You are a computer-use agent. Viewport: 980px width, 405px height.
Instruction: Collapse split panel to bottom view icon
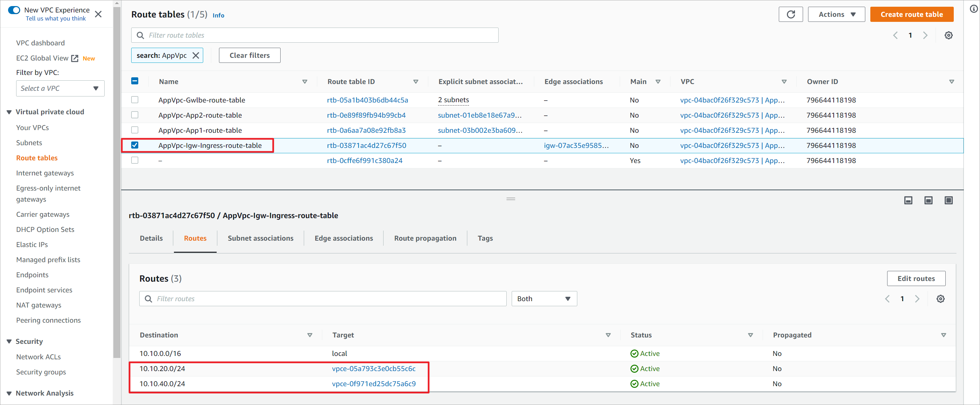pyautogui.click(x=908, y=201)
